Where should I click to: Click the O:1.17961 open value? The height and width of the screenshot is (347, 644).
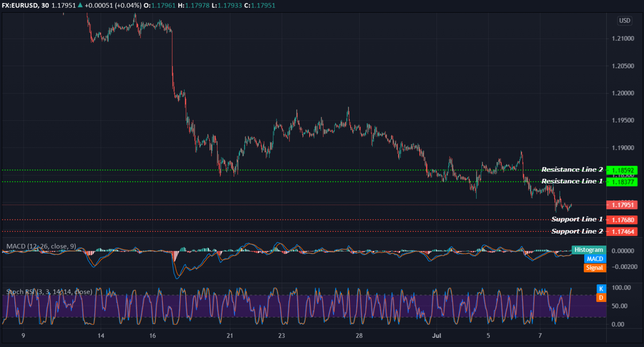(x=159, y=6)
